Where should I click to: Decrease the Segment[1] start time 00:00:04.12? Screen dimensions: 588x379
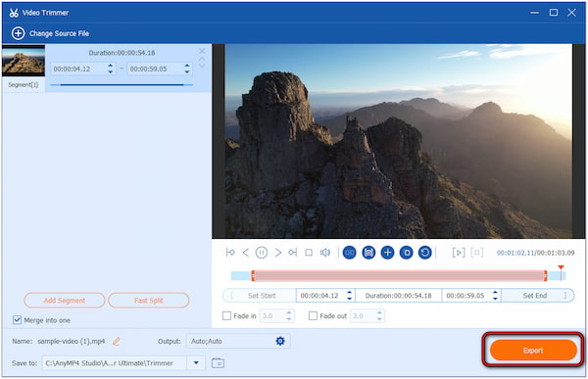pyautogui.click(x=110, y=71)
